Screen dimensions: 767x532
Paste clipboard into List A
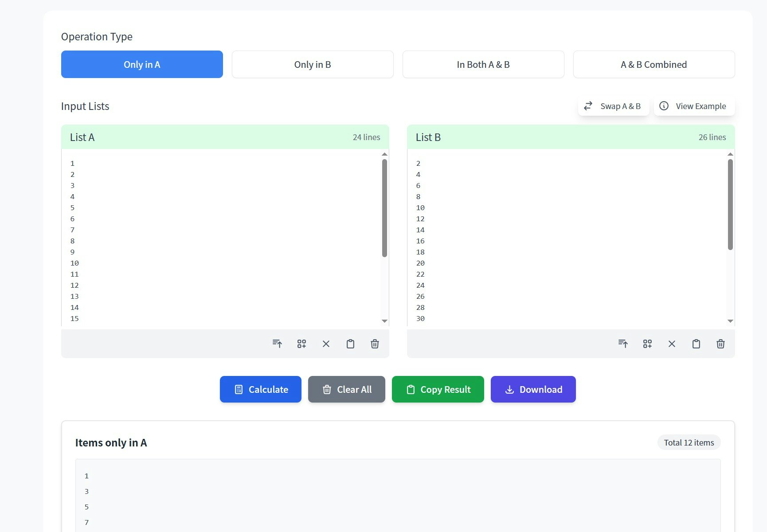350,344
